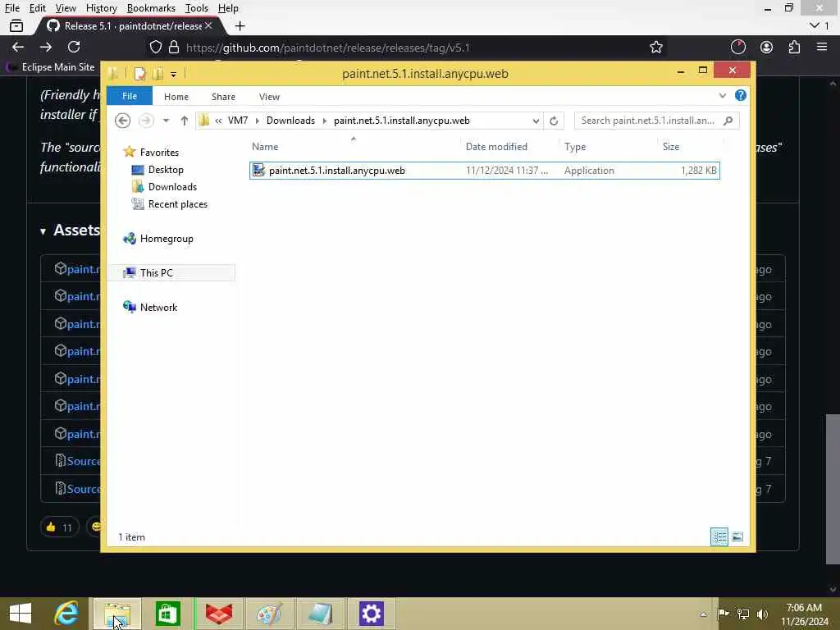This screenshot has width=840, height=630.
Task: Go up one folder level
Action: pos(185,121)
